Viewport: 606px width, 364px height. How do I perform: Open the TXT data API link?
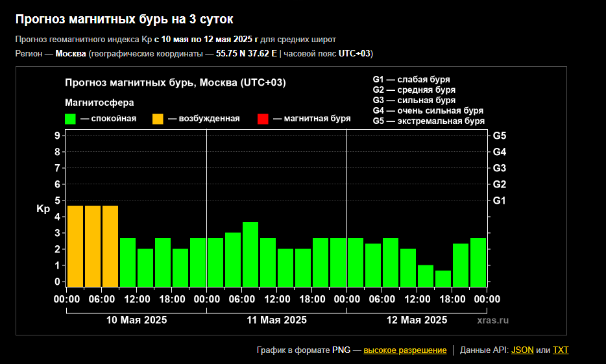[561, 350]
